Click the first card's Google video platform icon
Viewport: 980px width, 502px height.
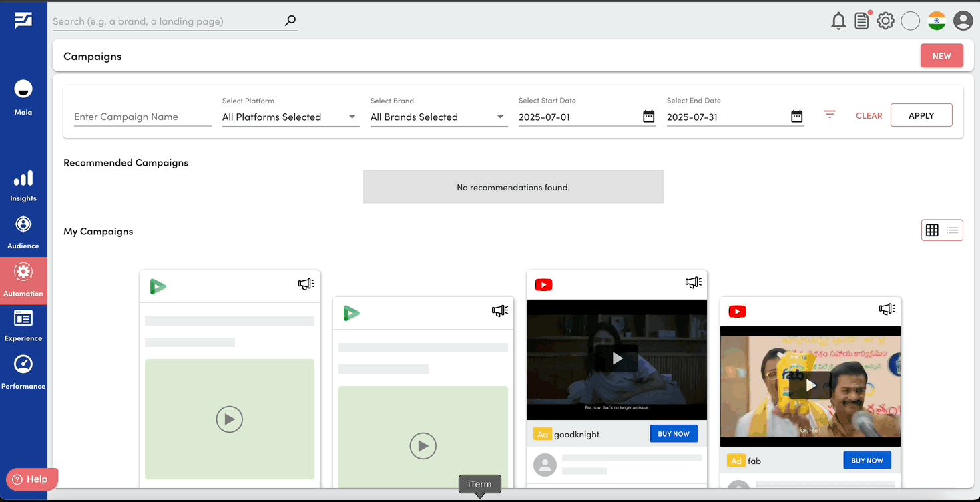(158, 287)
